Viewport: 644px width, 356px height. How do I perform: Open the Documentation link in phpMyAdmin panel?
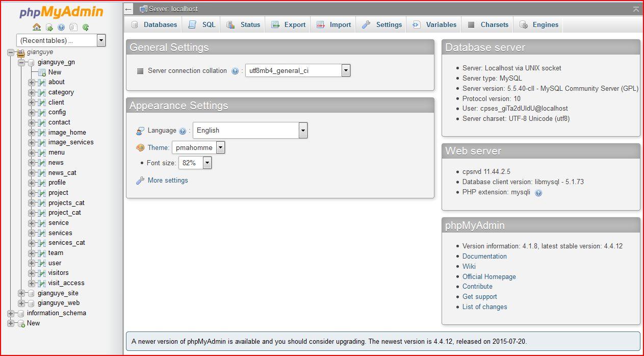[484, 257]
